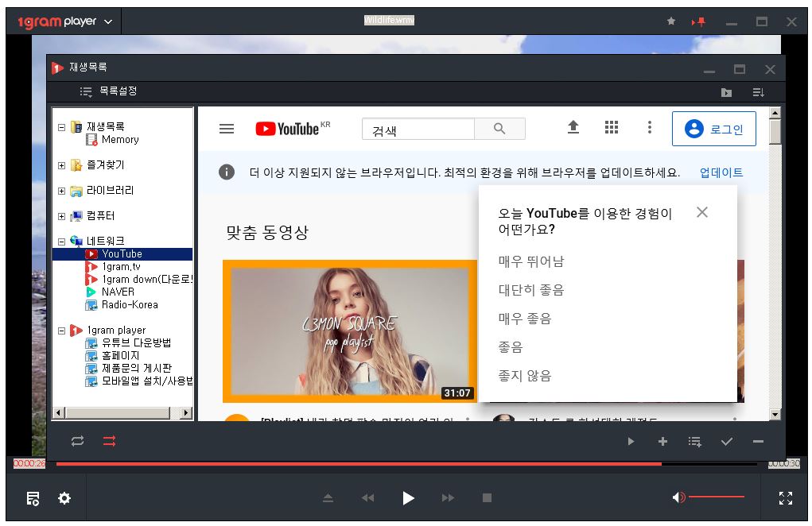Click the open folder icon in playlist toolbar
This screenshot has width=812, height=526.
pos(727,93)
